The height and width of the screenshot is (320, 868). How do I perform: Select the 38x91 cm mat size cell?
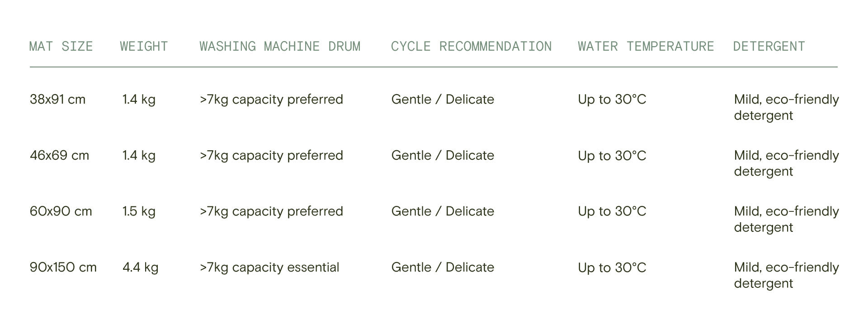pos(57,100)
